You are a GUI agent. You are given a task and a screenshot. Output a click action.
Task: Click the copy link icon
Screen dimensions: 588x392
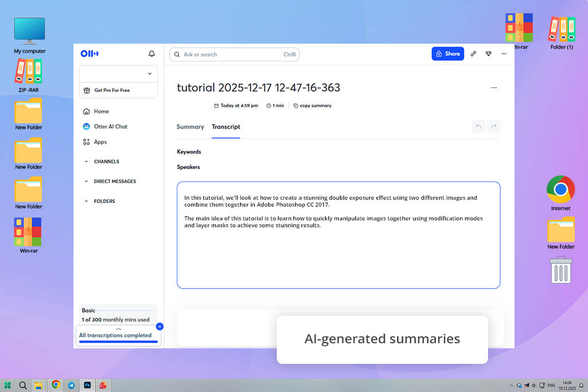pos(473,53)
